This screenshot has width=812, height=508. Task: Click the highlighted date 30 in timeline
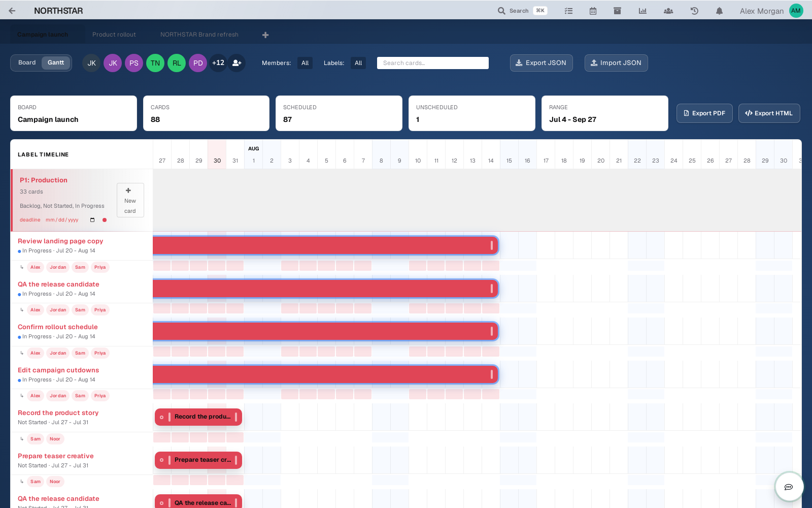pyautogui.click(x=217, y=161)
